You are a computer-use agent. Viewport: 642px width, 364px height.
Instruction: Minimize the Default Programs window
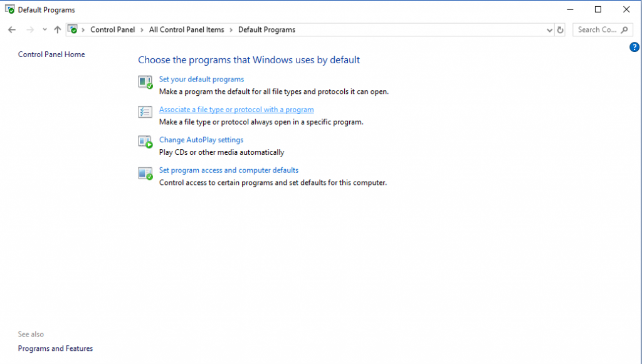click(x=570, y=9)
